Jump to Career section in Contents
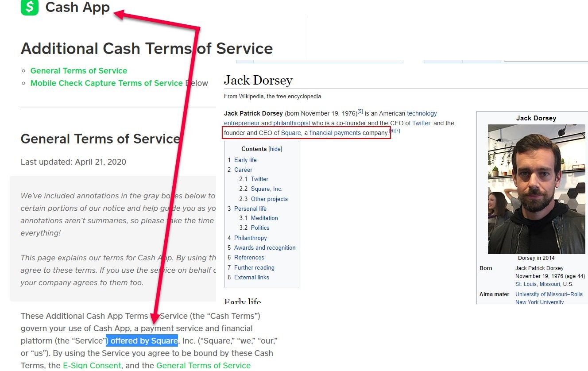This screenshot has height=371, width=588. pos(243,170)
